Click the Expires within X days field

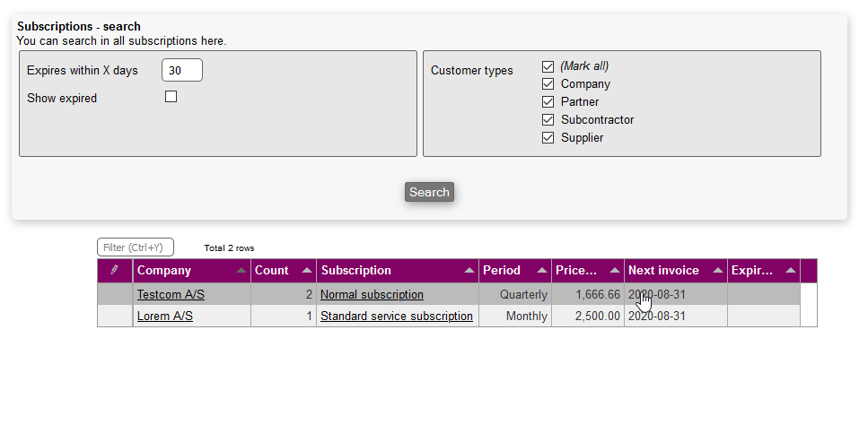click(182, 70)
